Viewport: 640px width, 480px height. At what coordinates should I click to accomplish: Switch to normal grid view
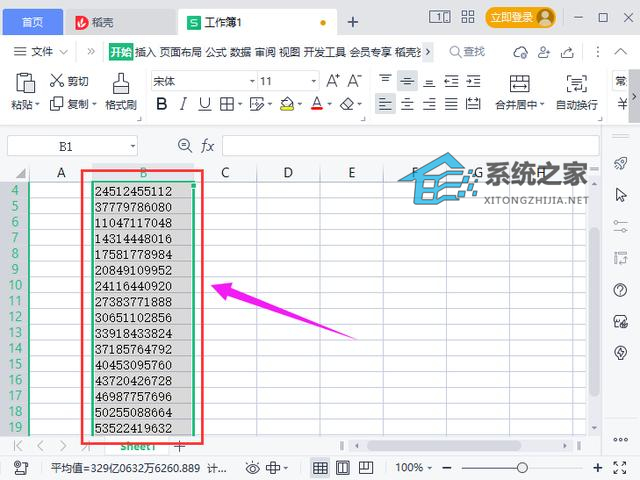click(x=320, y=468)
